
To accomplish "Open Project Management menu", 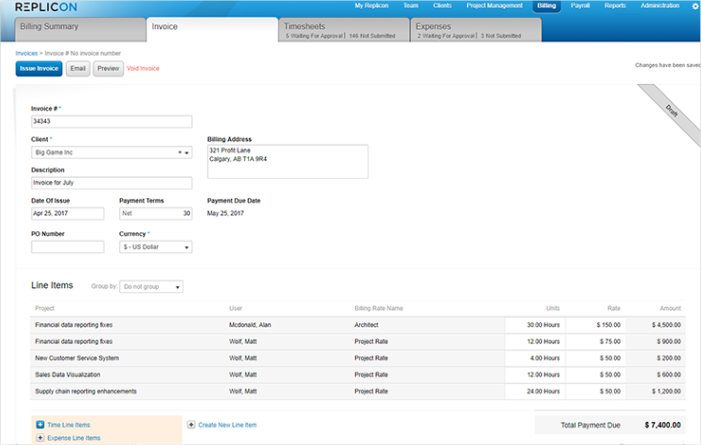I will click(494, 5).
